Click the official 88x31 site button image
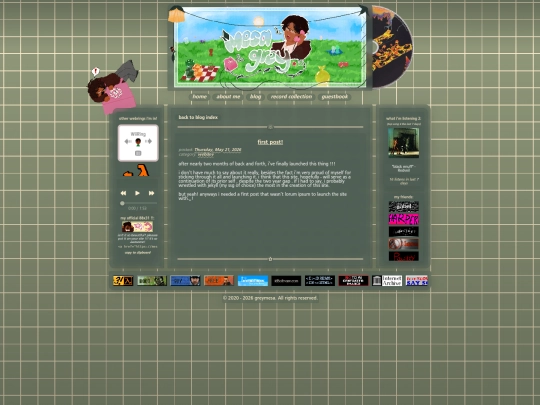540x405 pixels. pyautogui.click(x=137, y=227)
